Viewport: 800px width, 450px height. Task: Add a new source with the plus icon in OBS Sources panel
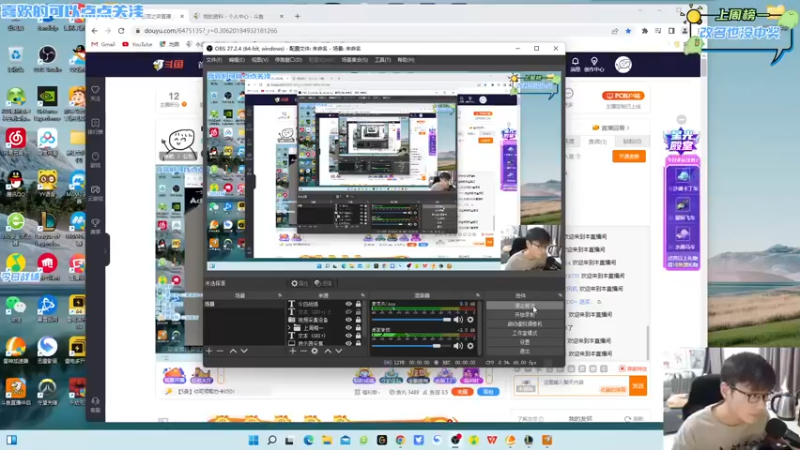(292, 351)
